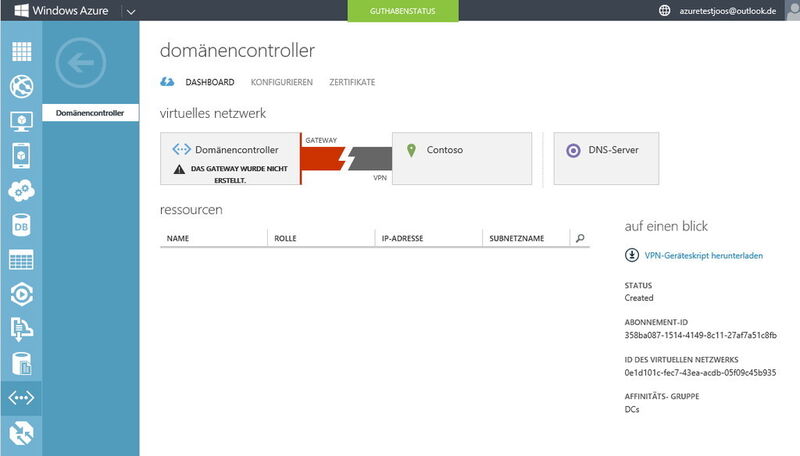Screen dimensions: 800x456
Task: Click the affinity group value DCs
Action: click(632, 409)
